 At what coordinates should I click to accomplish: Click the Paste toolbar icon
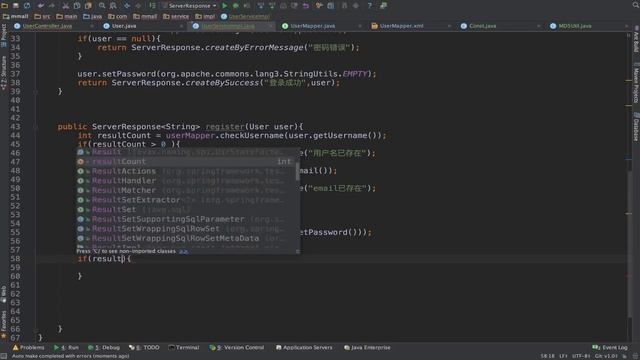pyautogui.click(x=88, y=6)
